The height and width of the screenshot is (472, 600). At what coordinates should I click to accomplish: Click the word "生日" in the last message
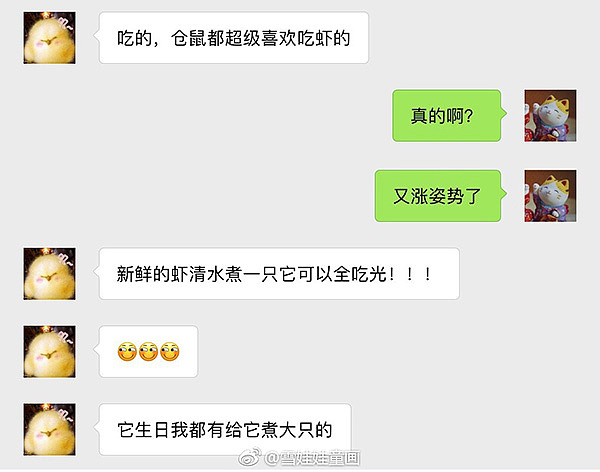tap(152, 430)
